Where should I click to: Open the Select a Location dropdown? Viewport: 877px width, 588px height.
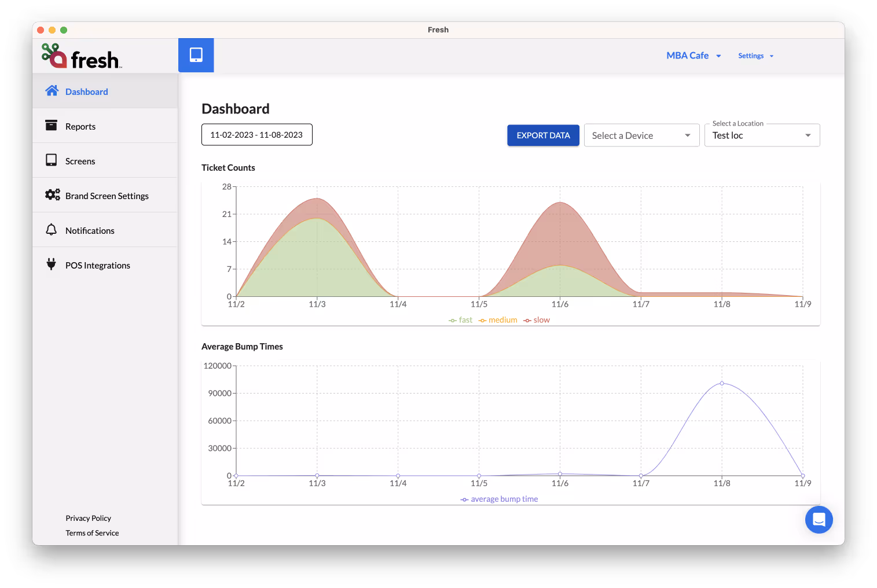pos(762,135)
